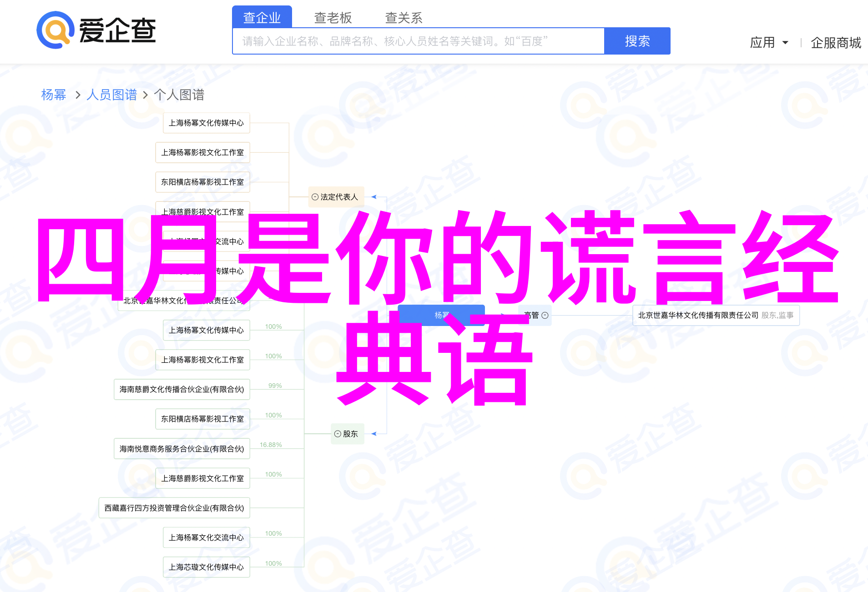
Task: Go to 杨幂 breadcrumb link
Action: [x=54, y=95]
